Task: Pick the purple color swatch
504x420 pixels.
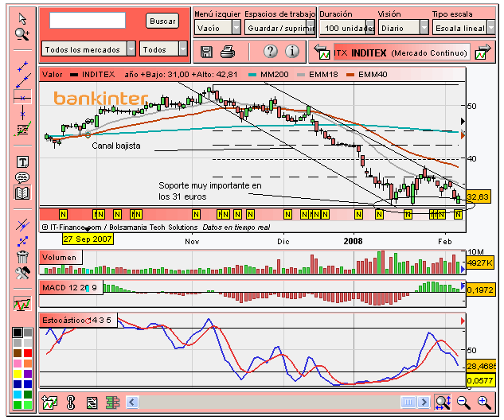Action: point(28,373)
